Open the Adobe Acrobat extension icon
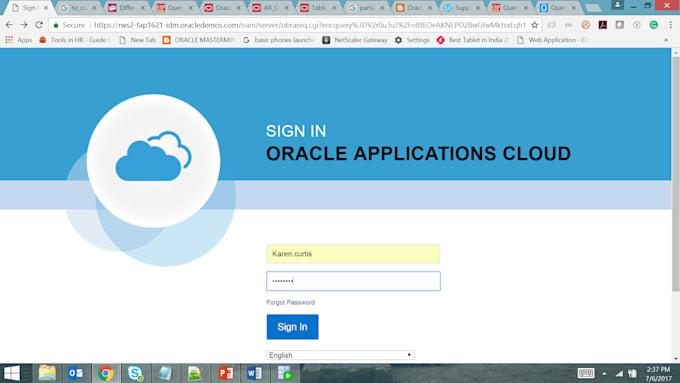This screenshot has width=680, height=383. coord(602,25)
